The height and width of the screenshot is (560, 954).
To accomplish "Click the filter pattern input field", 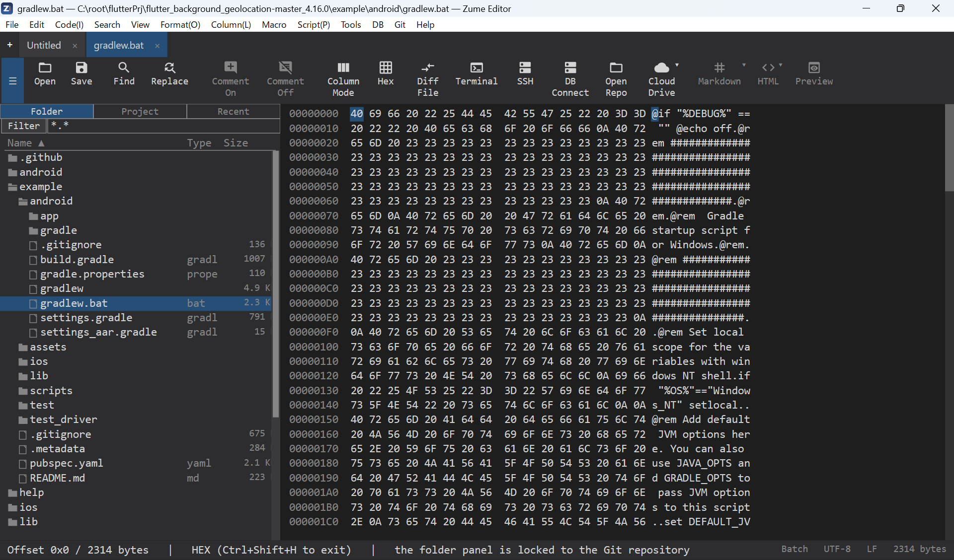I will click(x=164, y=126).
